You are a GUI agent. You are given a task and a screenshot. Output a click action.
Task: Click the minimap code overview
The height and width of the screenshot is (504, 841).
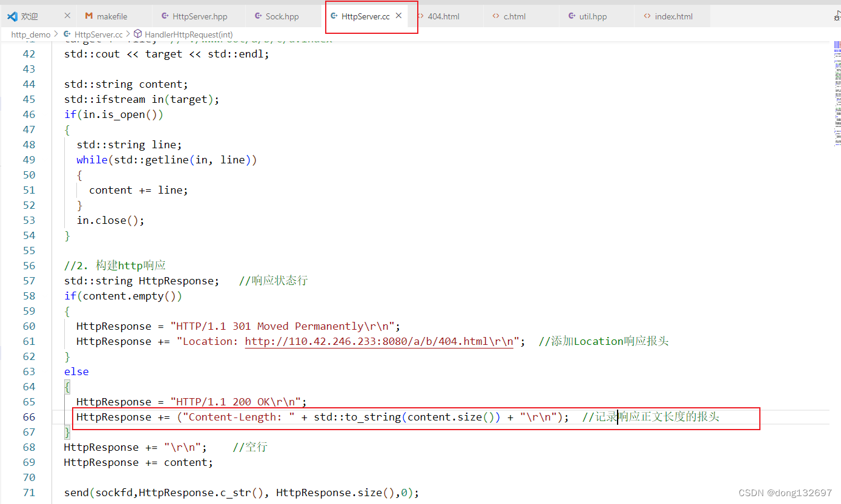point(837,94)
